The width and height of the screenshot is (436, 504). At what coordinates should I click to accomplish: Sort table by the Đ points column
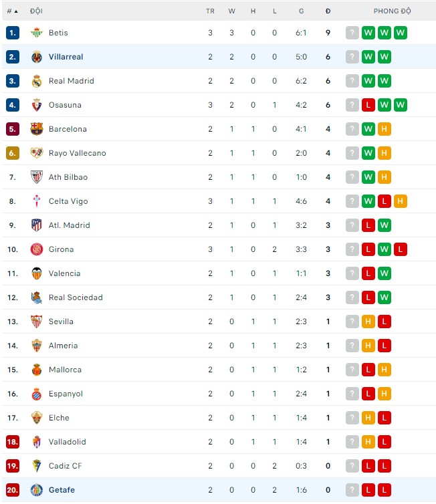click(x=328, y=11)
